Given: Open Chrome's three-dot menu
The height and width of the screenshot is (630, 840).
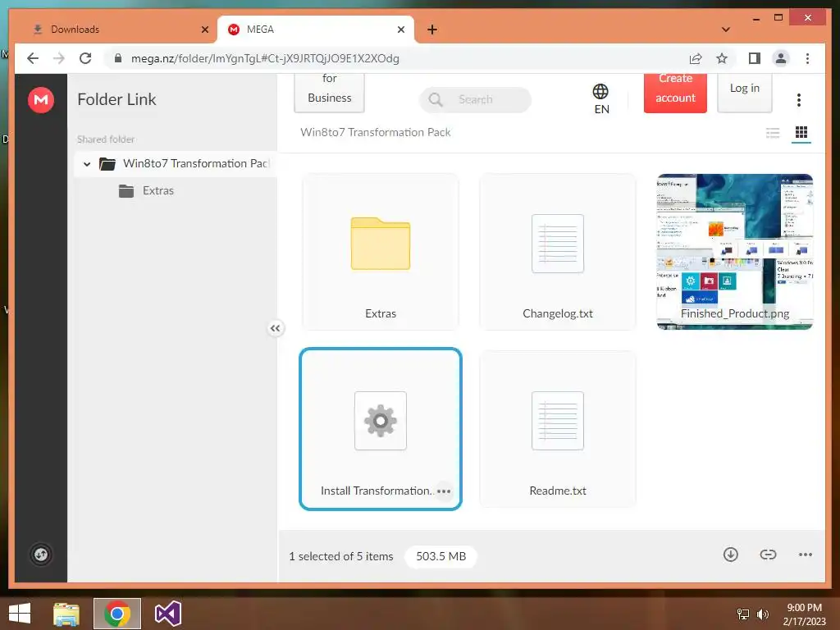Looking at the screenshot, I should point(807,58).
